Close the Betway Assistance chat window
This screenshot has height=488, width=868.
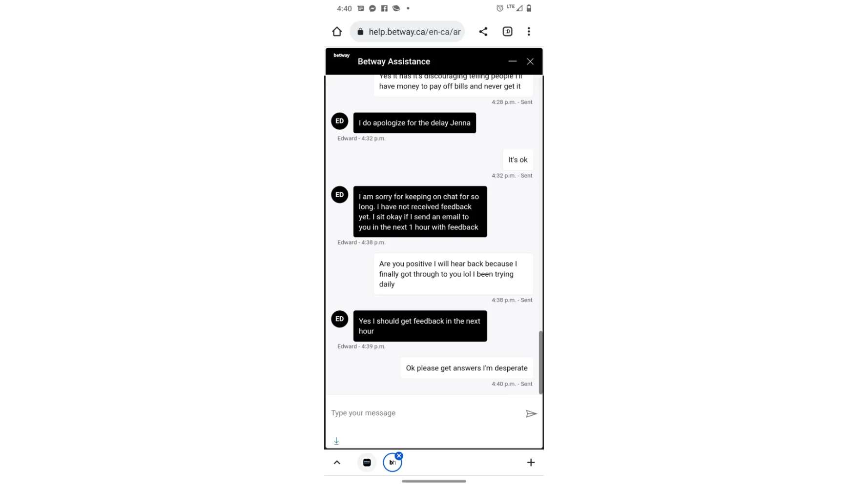pos(530,61)
